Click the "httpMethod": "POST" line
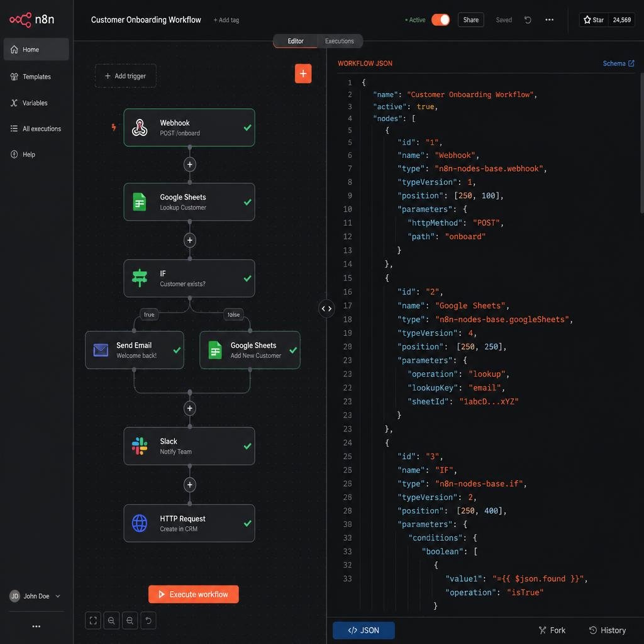Viewport: 644px width, 644px height. (455, 223)
